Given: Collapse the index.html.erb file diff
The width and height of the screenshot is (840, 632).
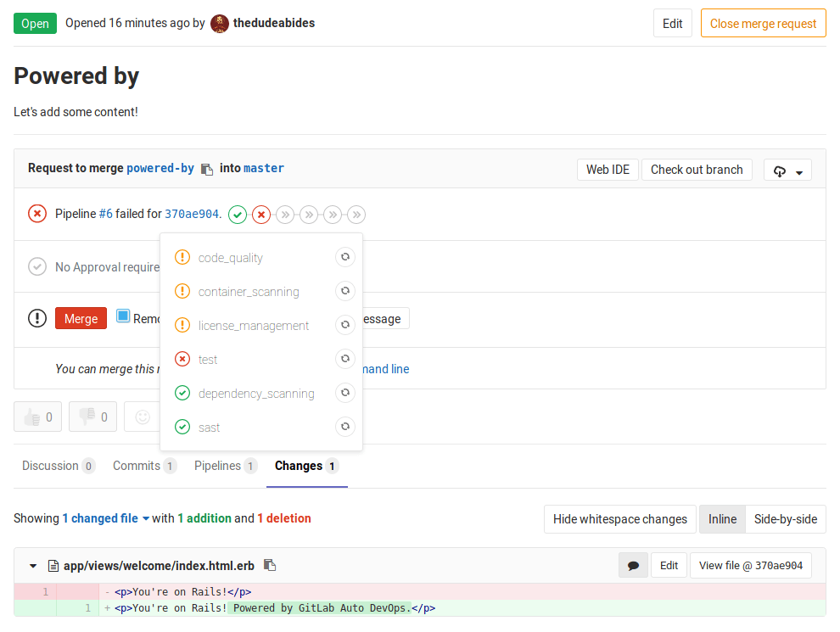Looking at the screenshot, I should click(33, 566).
